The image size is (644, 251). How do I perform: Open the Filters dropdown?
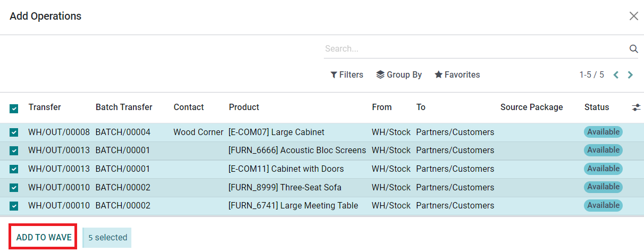click(x=347, y=75)
